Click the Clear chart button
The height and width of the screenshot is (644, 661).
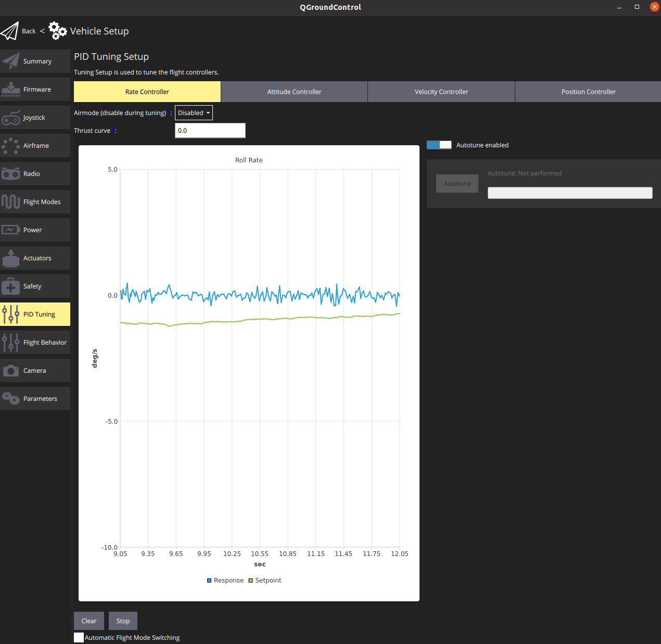[89, 621]
